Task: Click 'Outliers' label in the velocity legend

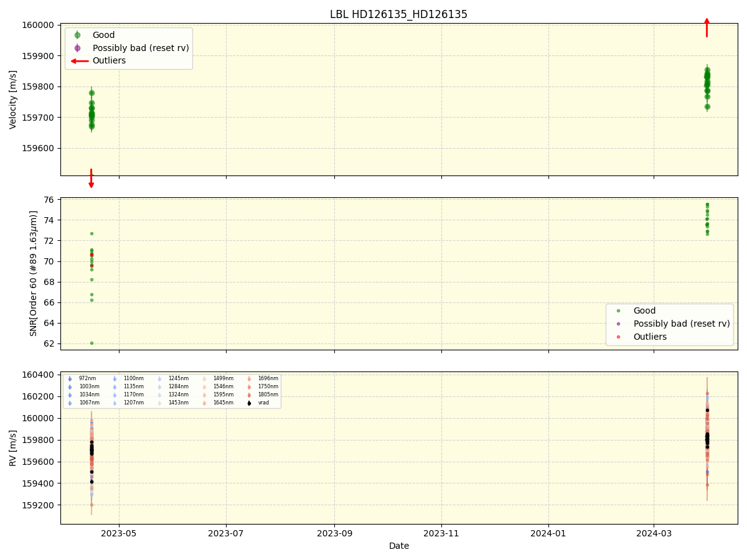Action: coord(109,61)
